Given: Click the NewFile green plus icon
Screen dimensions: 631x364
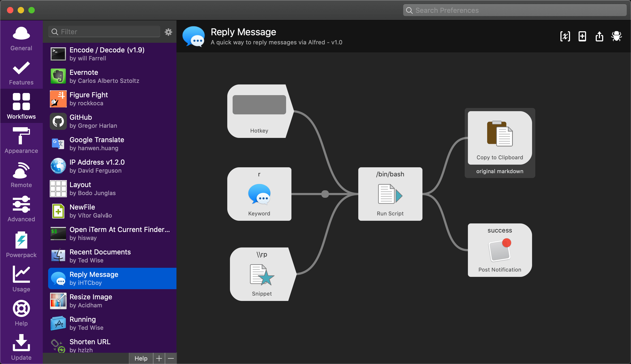Looking at the screenshot, I should tap(58, 211).
